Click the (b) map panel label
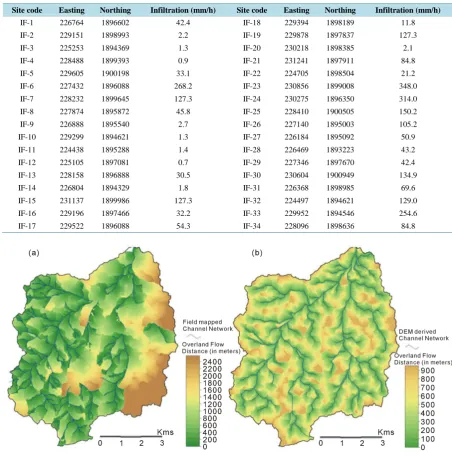 [257, 253]
